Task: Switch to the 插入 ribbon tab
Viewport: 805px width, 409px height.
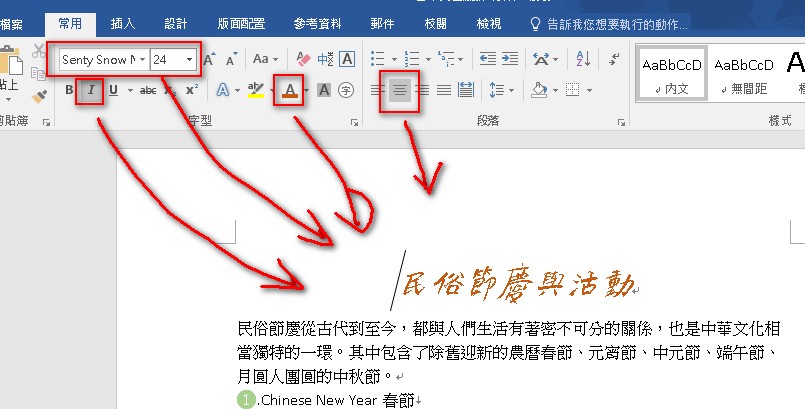Action: [123, 22]
